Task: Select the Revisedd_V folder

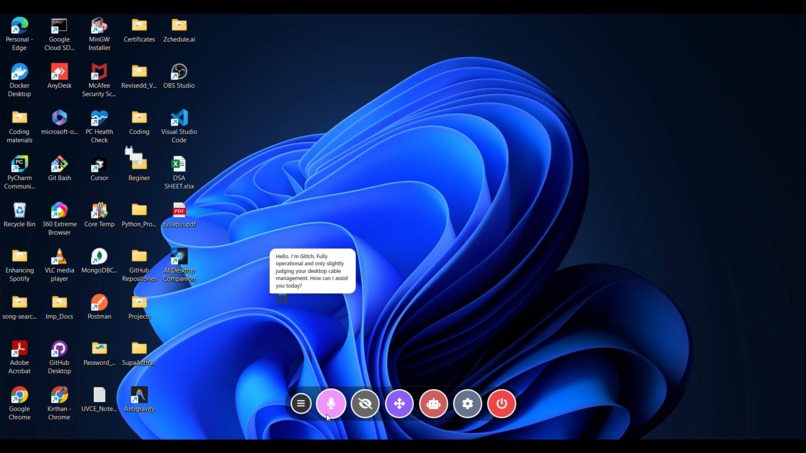Action: click(139, 76)
